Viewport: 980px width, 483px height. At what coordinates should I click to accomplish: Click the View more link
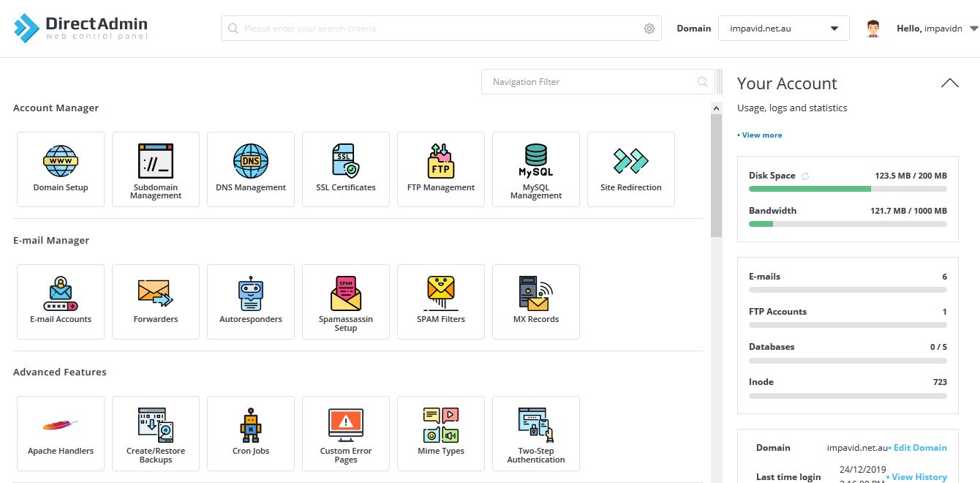760,135
